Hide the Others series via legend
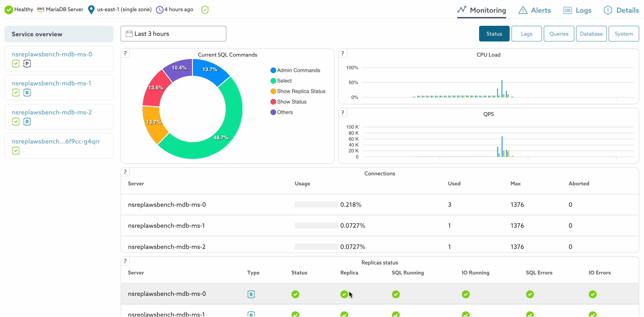The image size is (644, 317). [284, 112]
